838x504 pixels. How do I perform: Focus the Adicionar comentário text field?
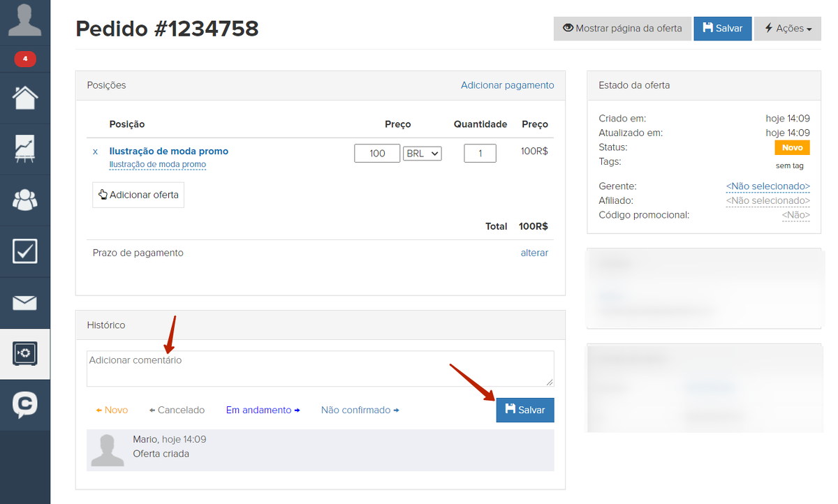coord(320,369)
